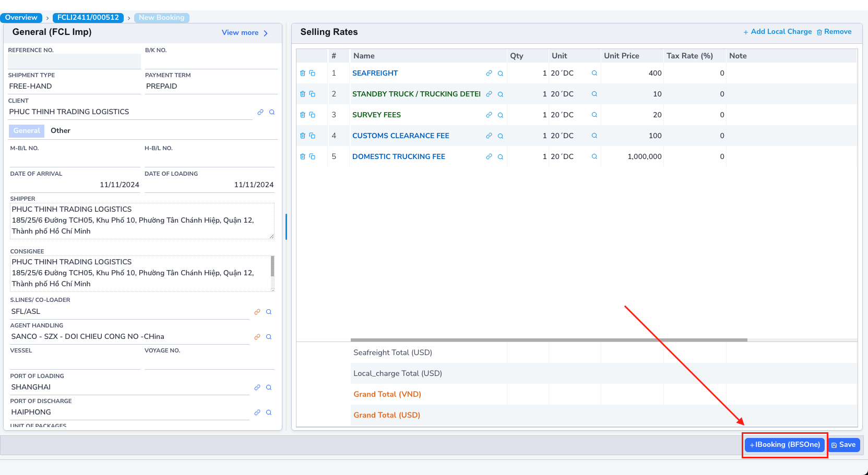The width and height of the screenshot is (868, 475).
Task: Search S.Lines/Co-Loader lookup icon
Action: [x=269, y=312]
